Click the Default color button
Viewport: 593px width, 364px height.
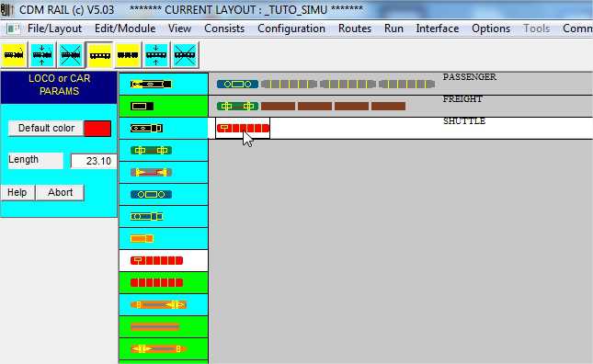click(x=46, y=128)
